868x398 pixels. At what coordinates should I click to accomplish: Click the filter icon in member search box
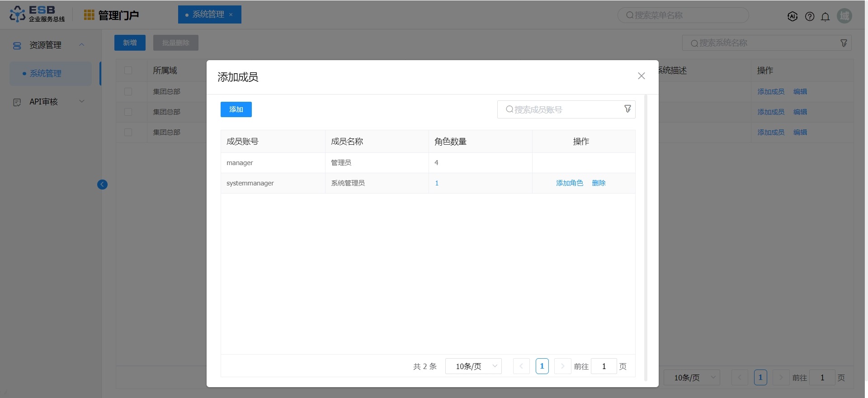[627, 109]
